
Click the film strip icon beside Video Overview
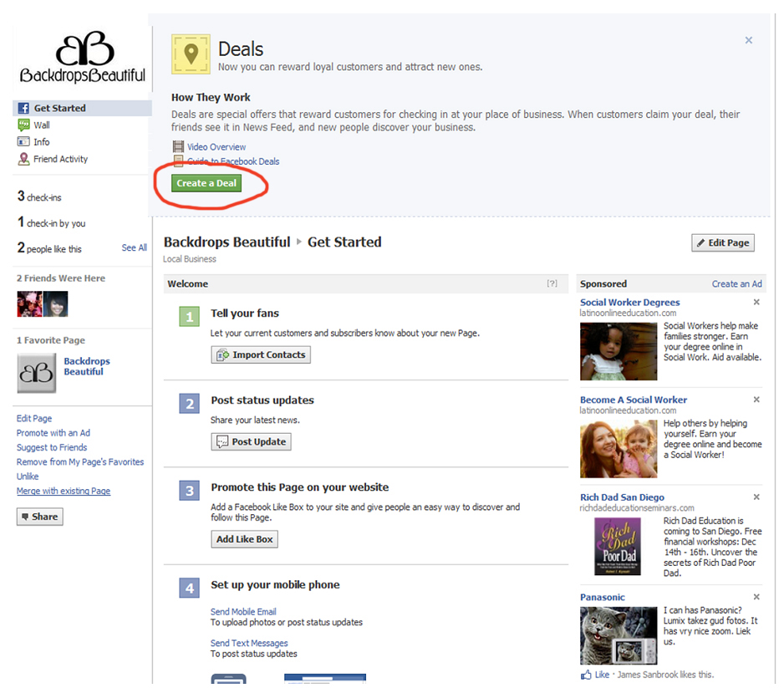(x=178, y=146)
